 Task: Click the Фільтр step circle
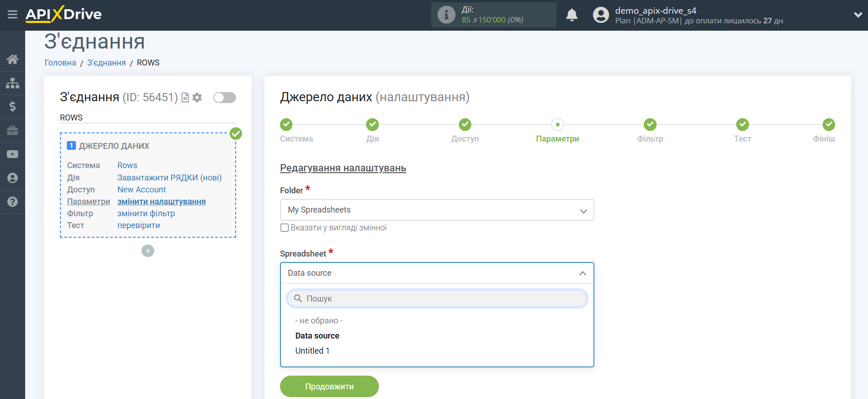coord(650,124)
